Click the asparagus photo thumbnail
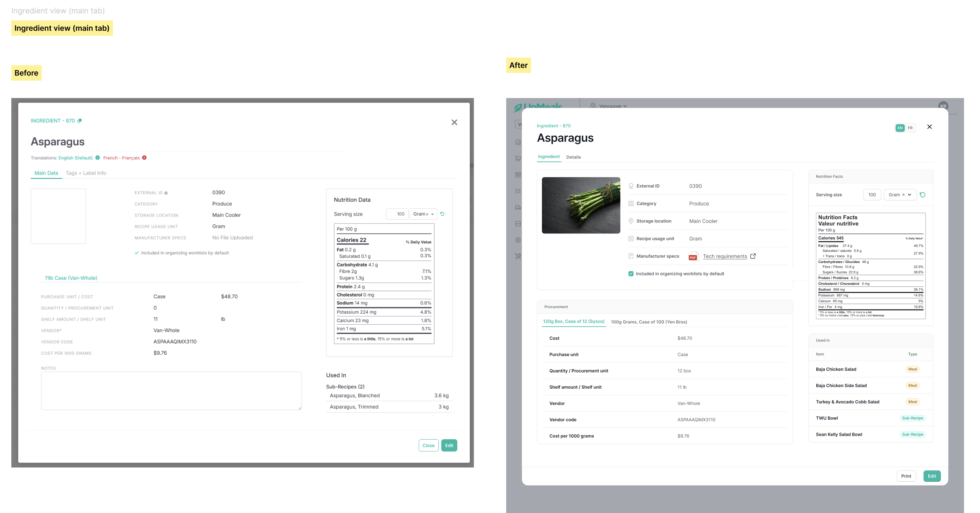 pyautogui.click(x=581, y=205)
